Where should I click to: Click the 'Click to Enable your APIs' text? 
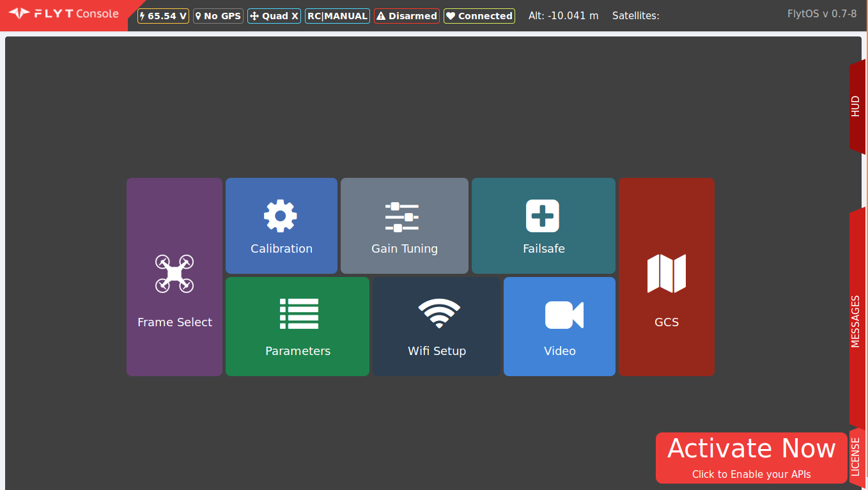point(752,475)
